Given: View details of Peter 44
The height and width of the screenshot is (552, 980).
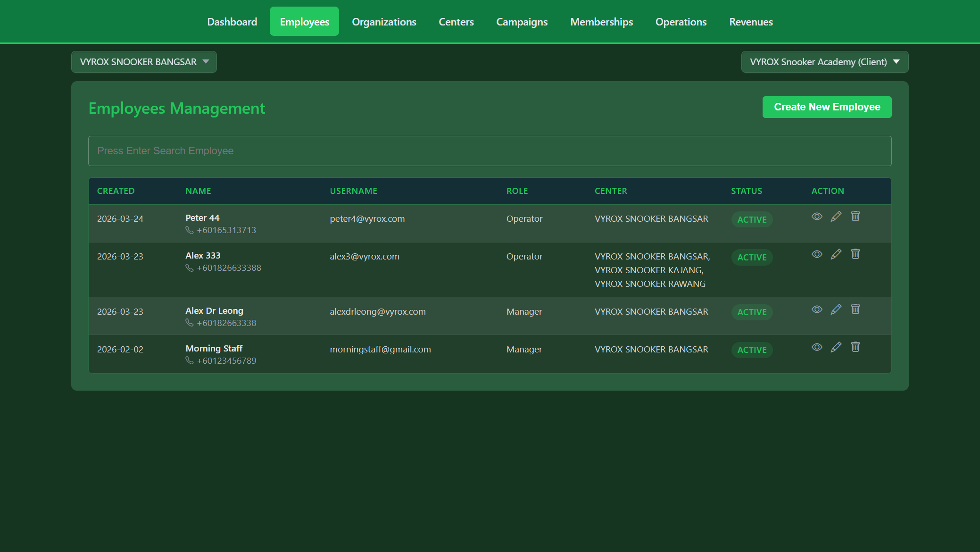Looking at the screenshot, I should coord(817,216).
